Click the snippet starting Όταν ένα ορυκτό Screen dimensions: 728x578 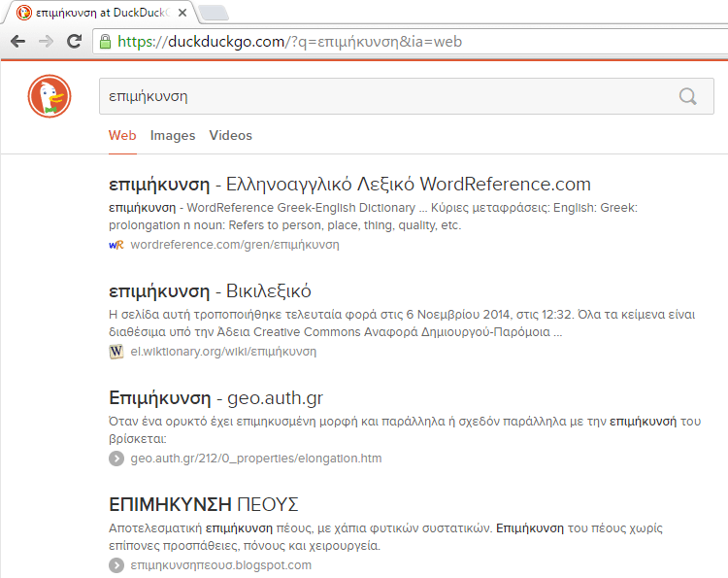[405, 430]
